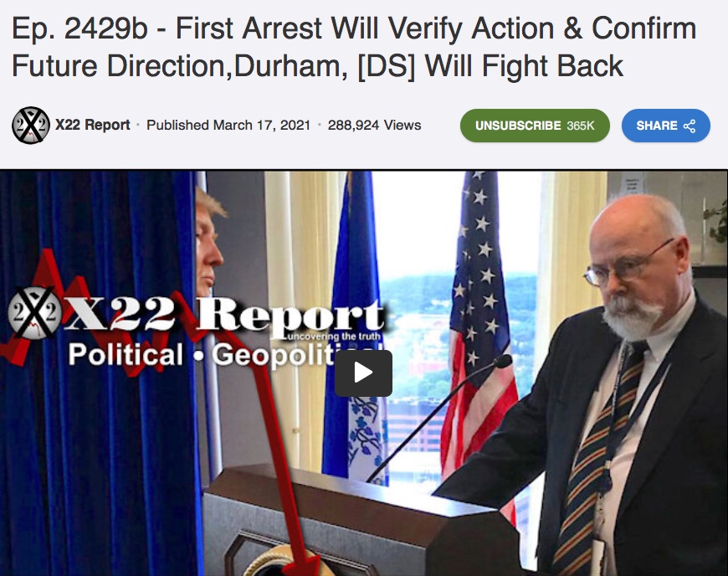Click the Share button label
The height and width of the screenshot is (576, 728).
pyautogui.click(x=657, y=126)
